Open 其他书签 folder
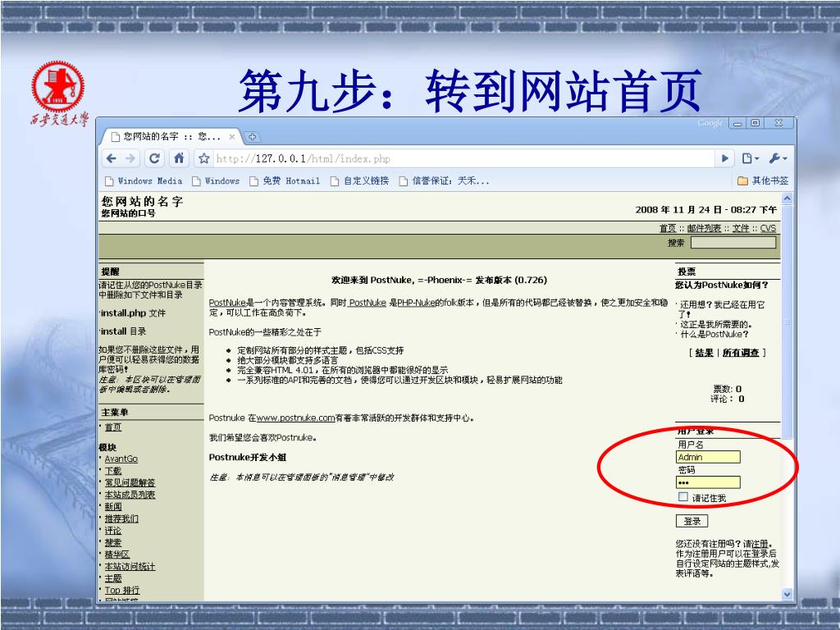840x630 pixels. [x=763, y=180]
